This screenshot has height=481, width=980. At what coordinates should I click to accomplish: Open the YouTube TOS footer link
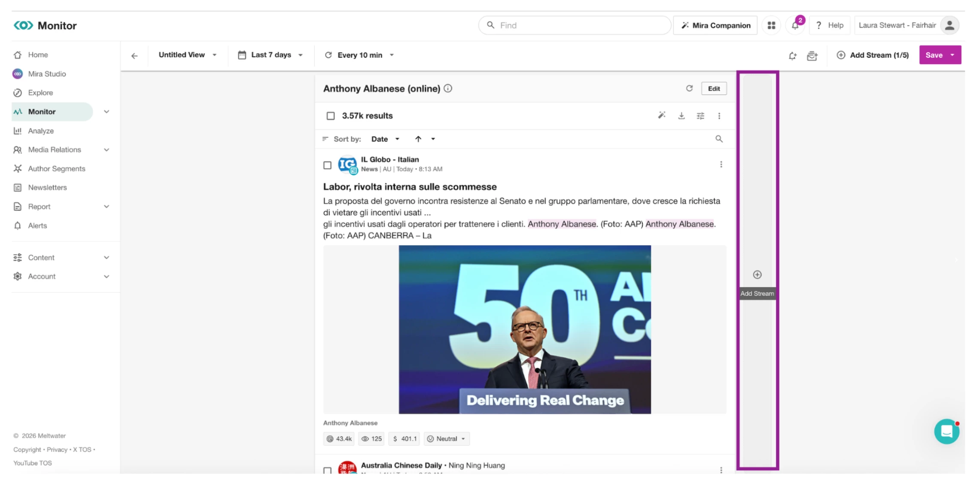pyautogui.click(x=33, y=463)
